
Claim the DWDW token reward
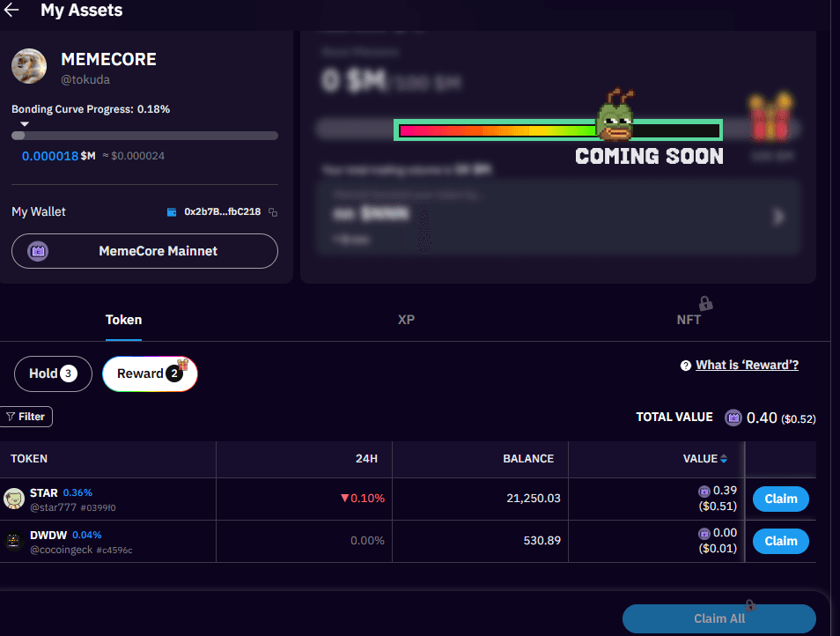pyautogui.click(x=780, y=542)
